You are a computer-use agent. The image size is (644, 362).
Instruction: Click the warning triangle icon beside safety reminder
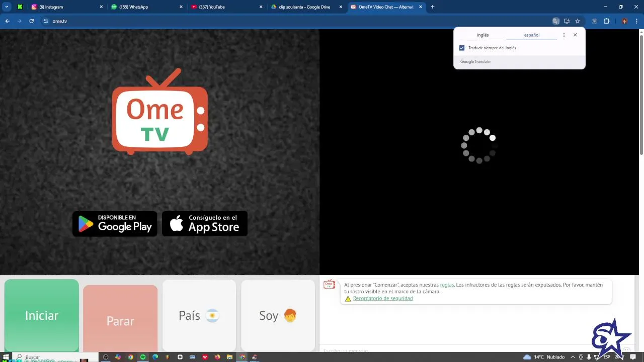click(348, 299)
